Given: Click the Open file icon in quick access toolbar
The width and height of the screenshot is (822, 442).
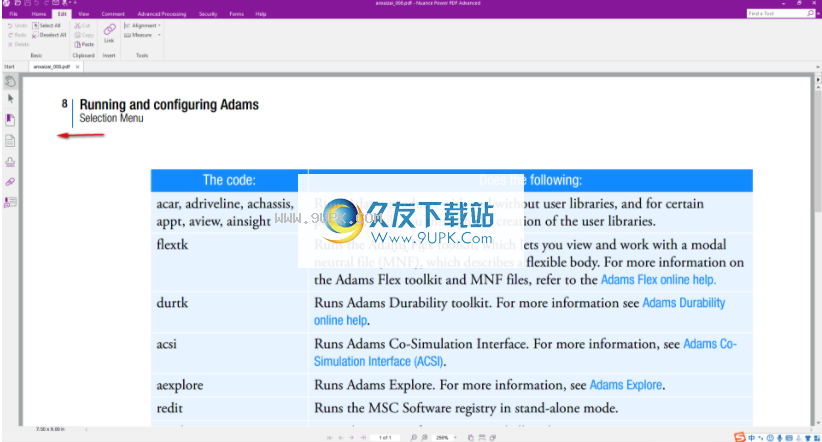Looking at the screenshot, I should coord(17,3).
